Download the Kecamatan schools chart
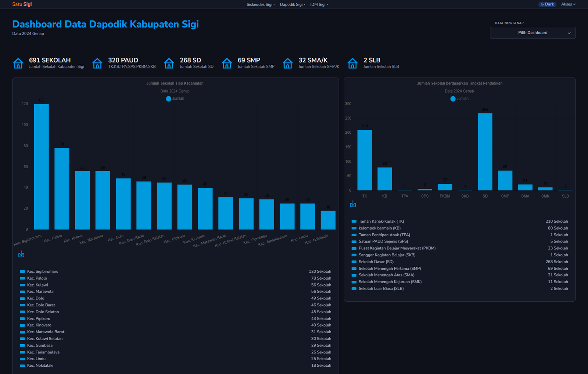 pos(21,254)
